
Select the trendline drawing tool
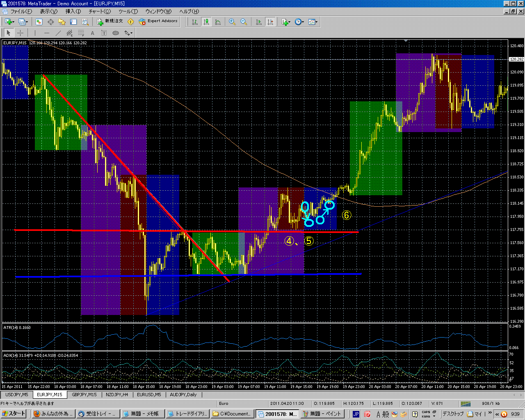tap(58, 33)
